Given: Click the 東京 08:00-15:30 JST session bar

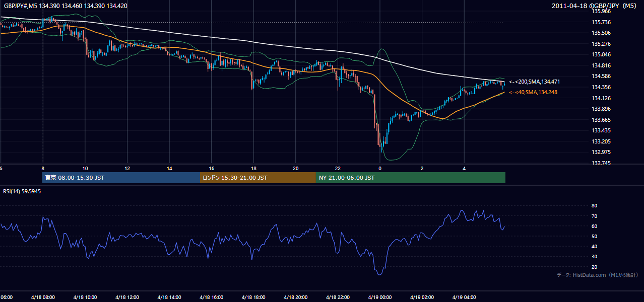Looking at the screenshot, I should [121, 178].
